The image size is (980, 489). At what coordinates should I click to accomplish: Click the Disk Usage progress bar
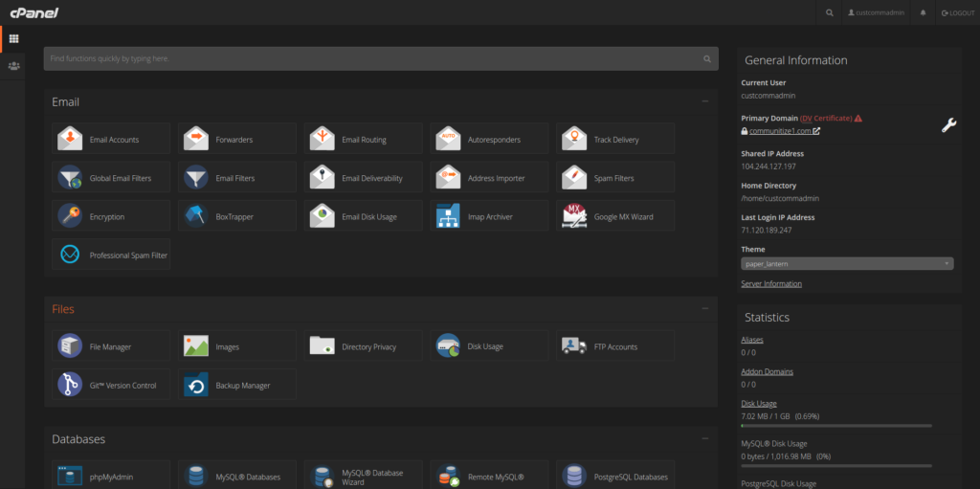836,426
